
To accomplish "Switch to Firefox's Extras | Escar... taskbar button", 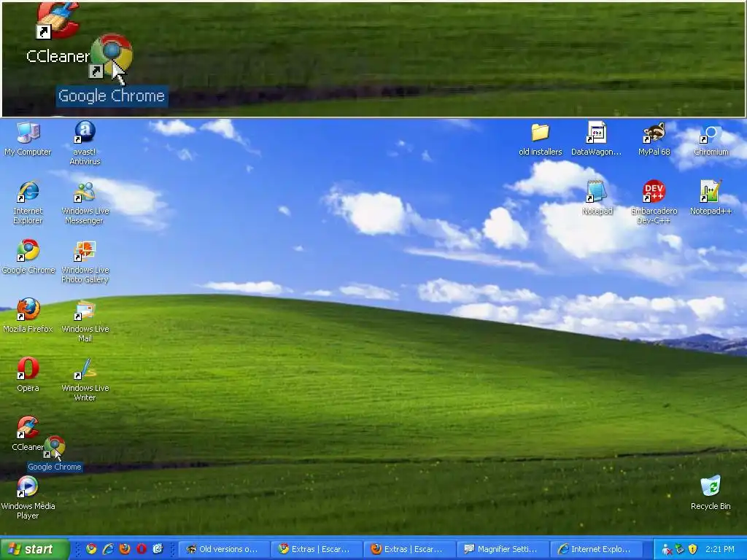I will 410,549.
